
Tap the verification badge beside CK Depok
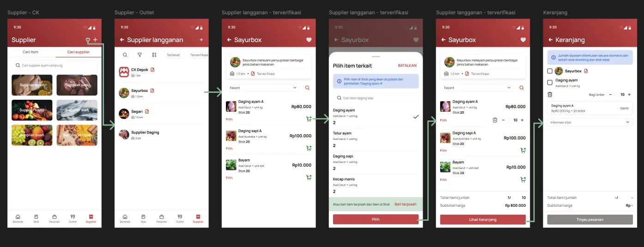pyautogui.click(x=152, y=70)
